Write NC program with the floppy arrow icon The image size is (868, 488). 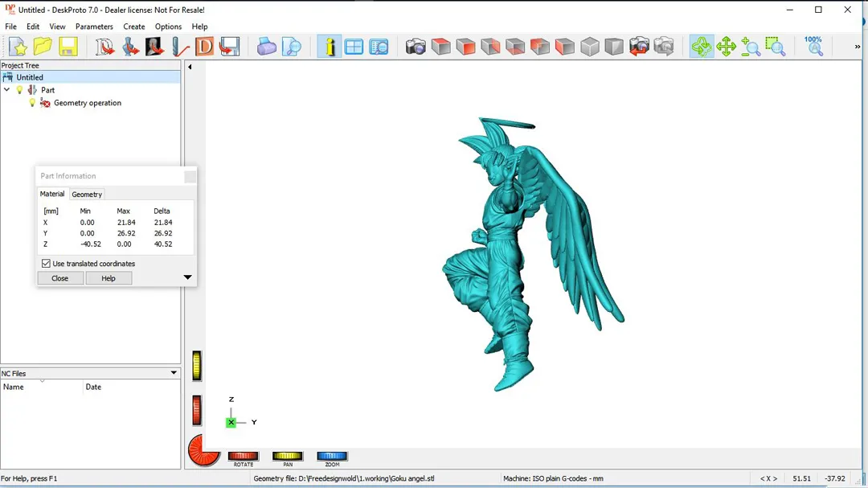click(229, 47)
